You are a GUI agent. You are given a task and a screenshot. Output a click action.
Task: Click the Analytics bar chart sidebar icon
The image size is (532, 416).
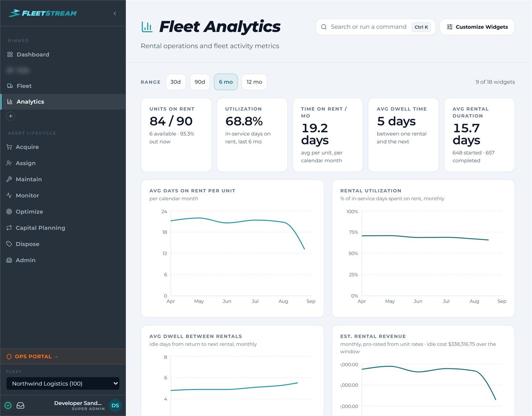coord(10,102)
